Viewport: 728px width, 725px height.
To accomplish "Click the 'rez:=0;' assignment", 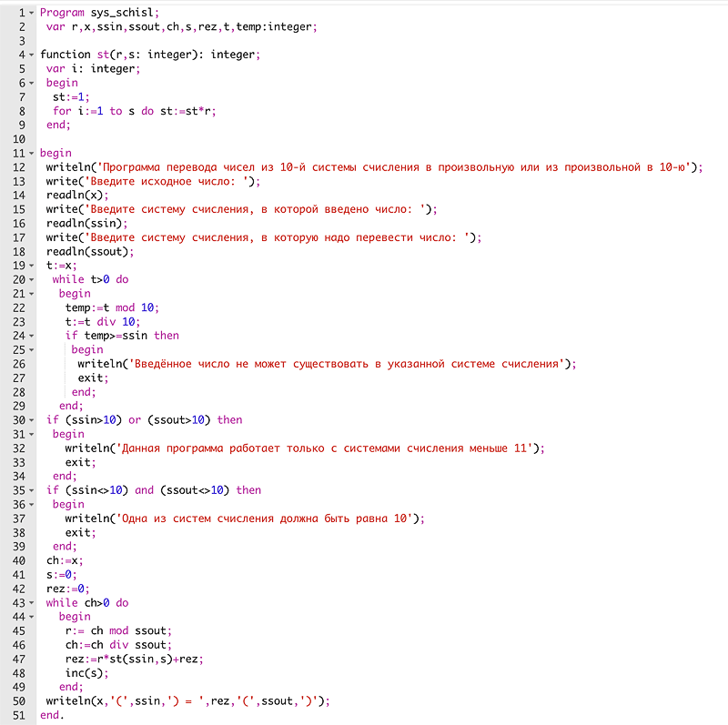I will [67, 589].
